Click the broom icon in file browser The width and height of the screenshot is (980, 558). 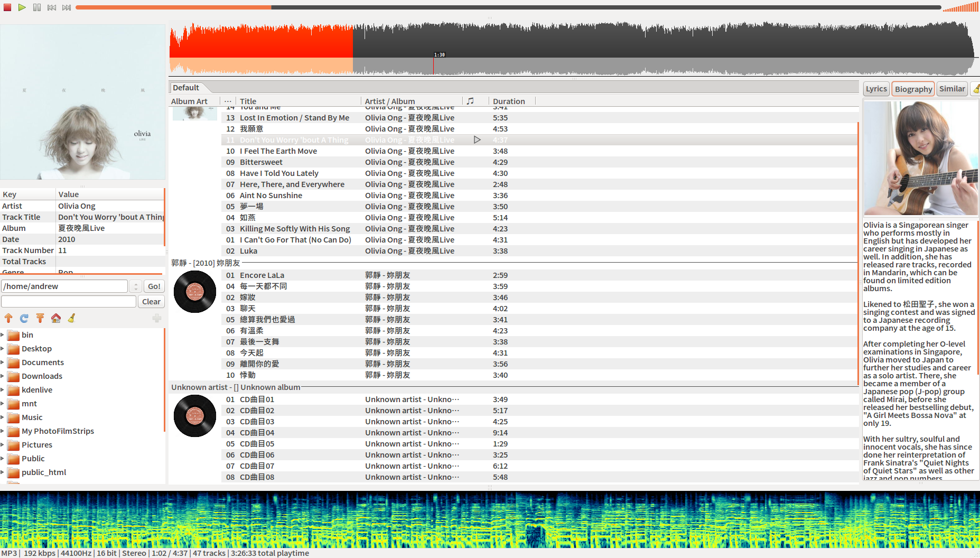(72, 318)
